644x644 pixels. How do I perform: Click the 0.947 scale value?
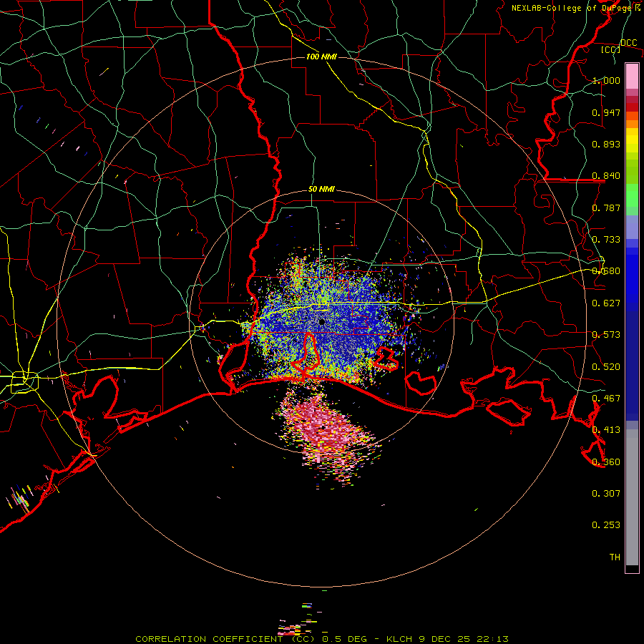click(x=606, y=112)
